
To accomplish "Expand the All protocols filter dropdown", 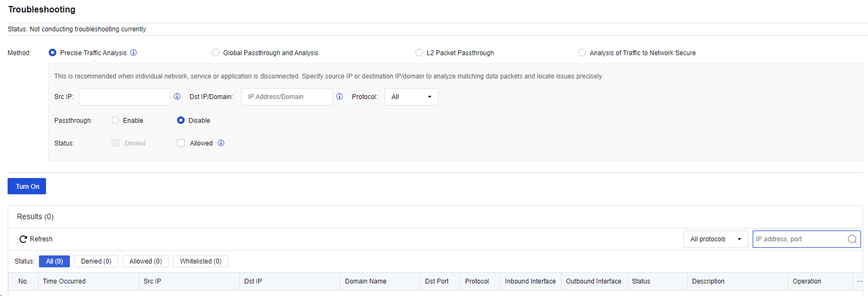I will [x=715, y=239].
